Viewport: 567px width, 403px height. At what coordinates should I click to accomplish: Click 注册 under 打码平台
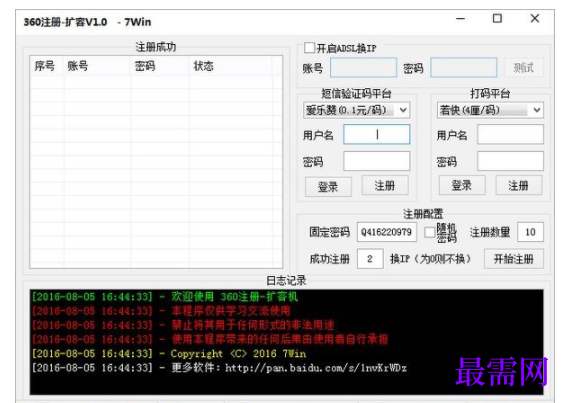click(519, 186)
